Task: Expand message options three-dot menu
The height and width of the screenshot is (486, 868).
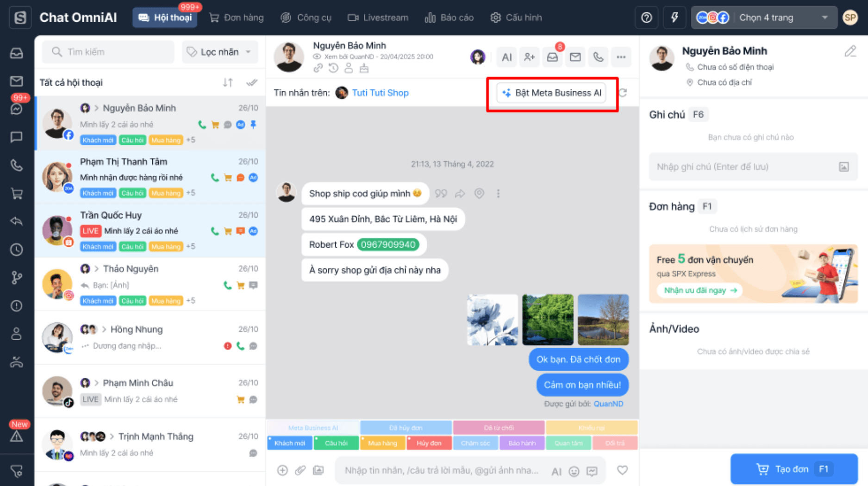Action: click(x=498, y=193)
